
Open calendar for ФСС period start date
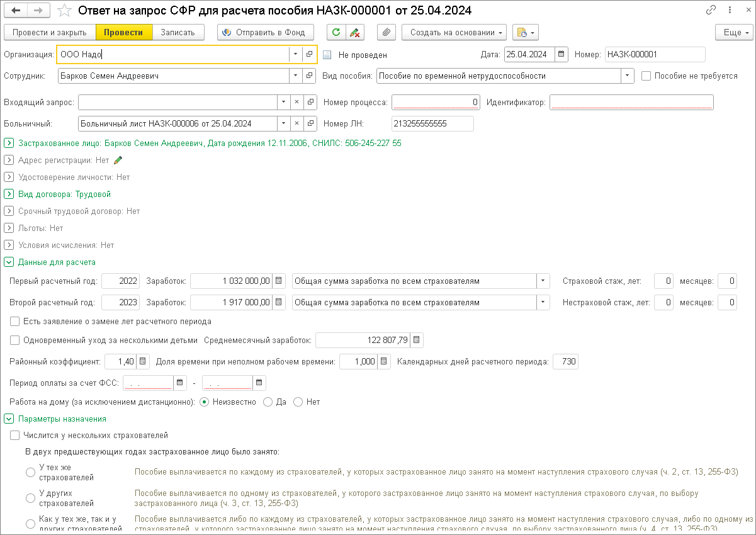click(180, 383)
